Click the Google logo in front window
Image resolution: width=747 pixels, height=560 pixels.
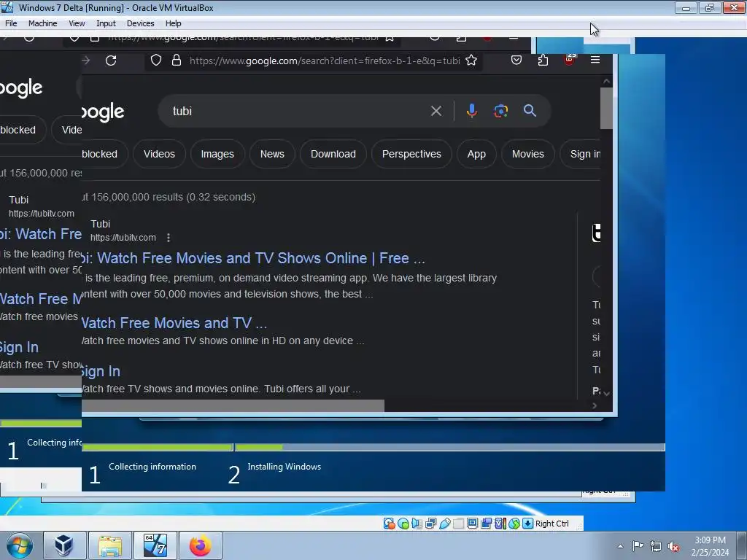click(103, 112)
